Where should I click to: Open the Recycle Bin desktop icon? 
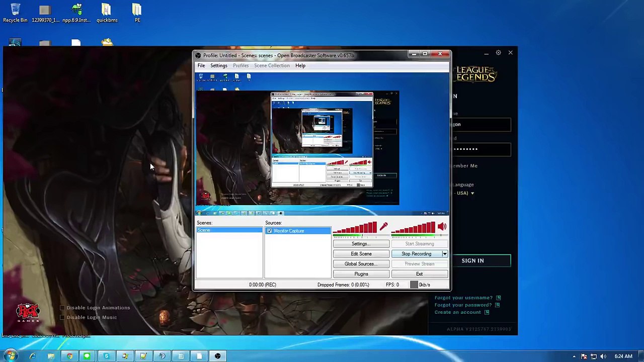[15, 13]
